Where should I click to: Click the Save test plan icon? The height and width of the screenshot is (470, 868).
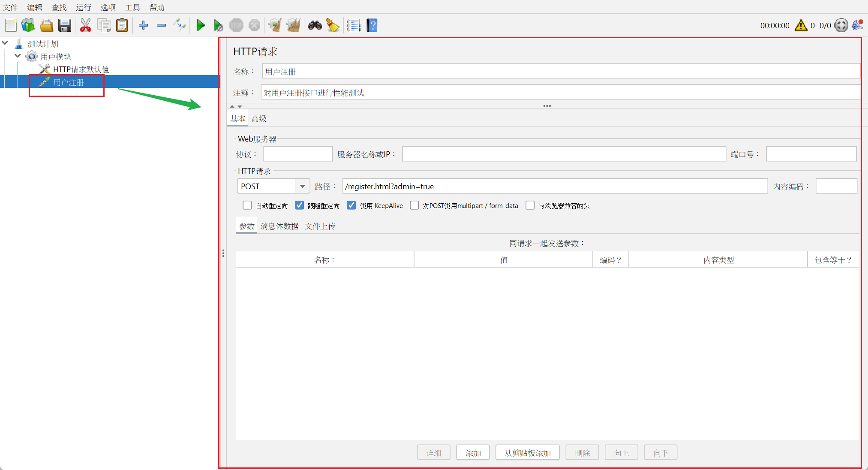point(65,25)
